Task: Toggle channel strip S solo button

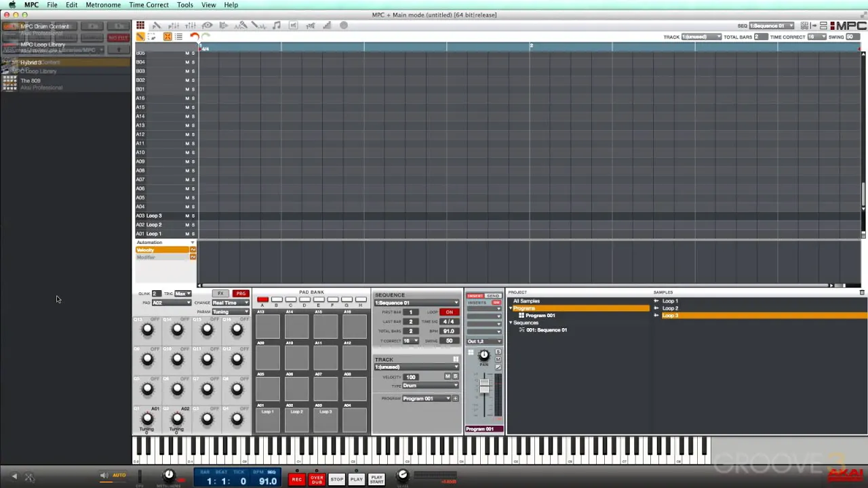Action: coord(498,352)
